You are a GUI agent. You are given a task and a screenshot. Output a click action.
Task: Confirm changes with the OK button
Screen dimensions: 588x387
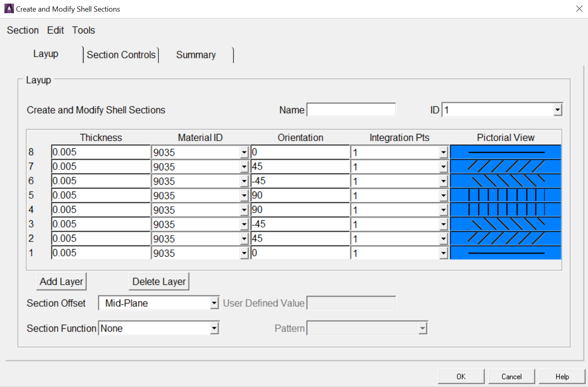[461, 376]
